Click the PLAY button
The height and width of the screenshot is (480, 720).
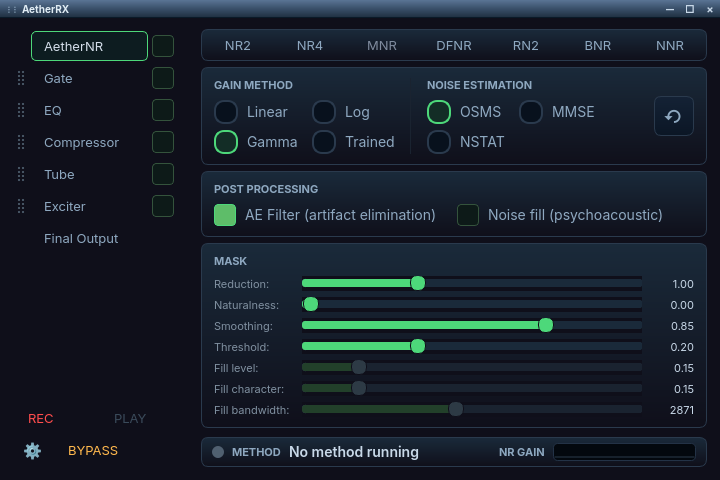pyautogui.click(x=130, y=419)
